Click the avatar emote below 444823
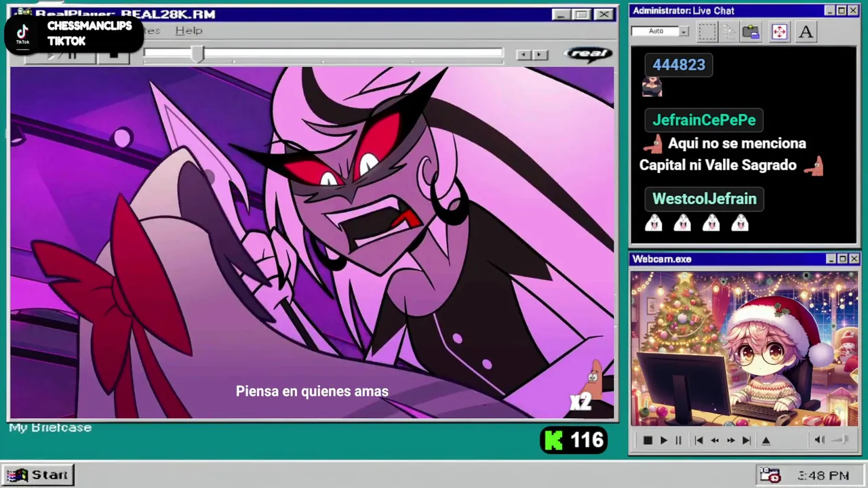Image resolution: width=868 pixels, height=488 pixels. (x=652, y=87)
